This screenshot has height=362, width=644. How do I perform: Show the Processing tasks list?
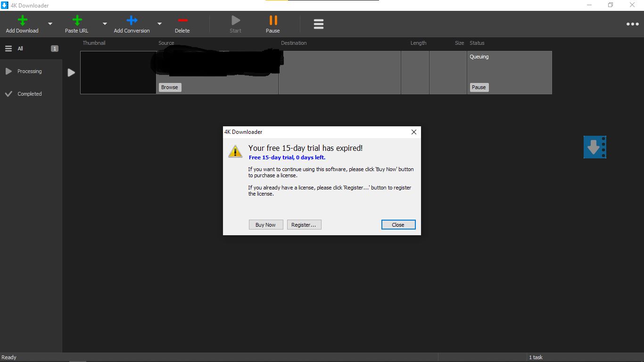[x=29, y=71]
